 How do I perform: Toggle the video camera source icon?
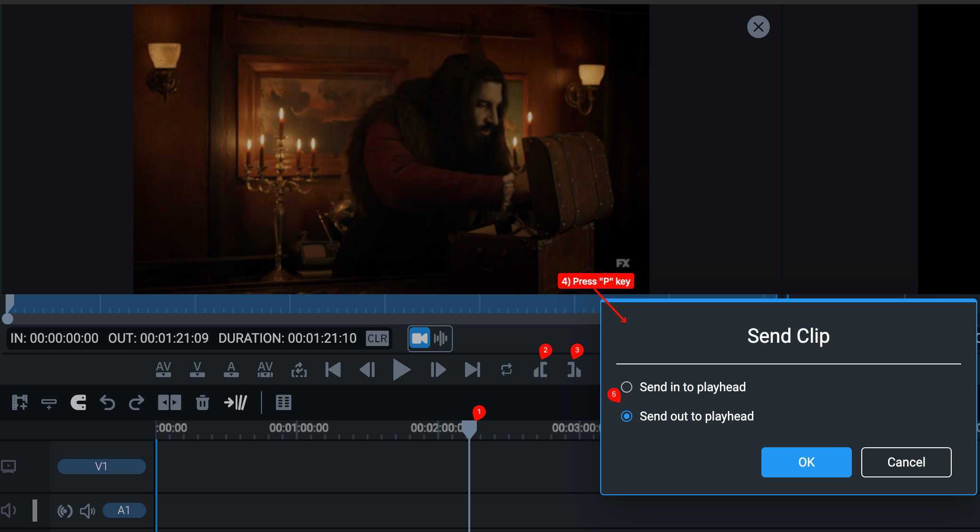419,338
